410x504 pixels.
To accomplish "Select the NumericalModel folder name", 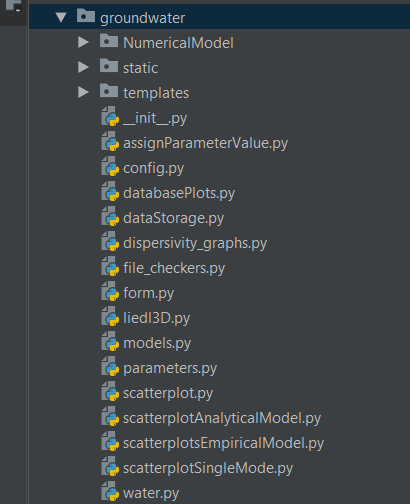I will tap(178, 43).
